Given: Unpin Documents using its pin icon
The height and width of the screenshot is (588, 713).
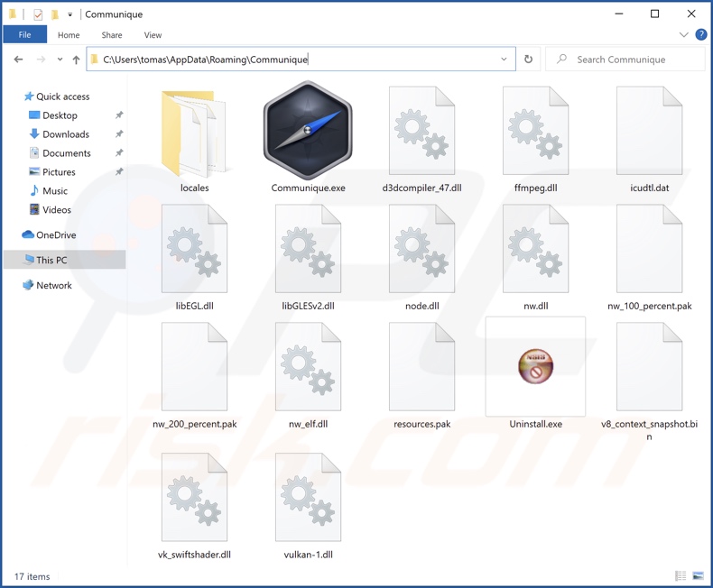Looking at the screenshot, I should click(x=119, y=152).
